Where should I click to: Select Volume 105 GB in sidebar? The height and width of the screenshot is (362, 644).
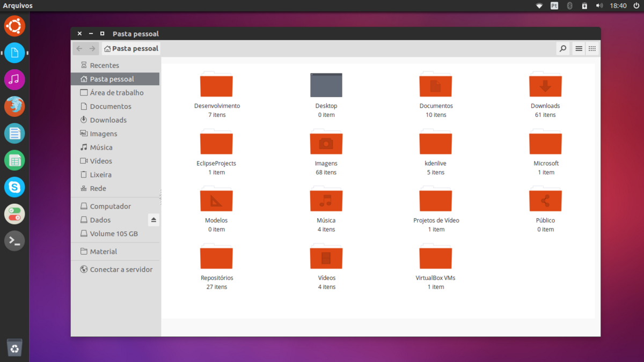[115, 233]
